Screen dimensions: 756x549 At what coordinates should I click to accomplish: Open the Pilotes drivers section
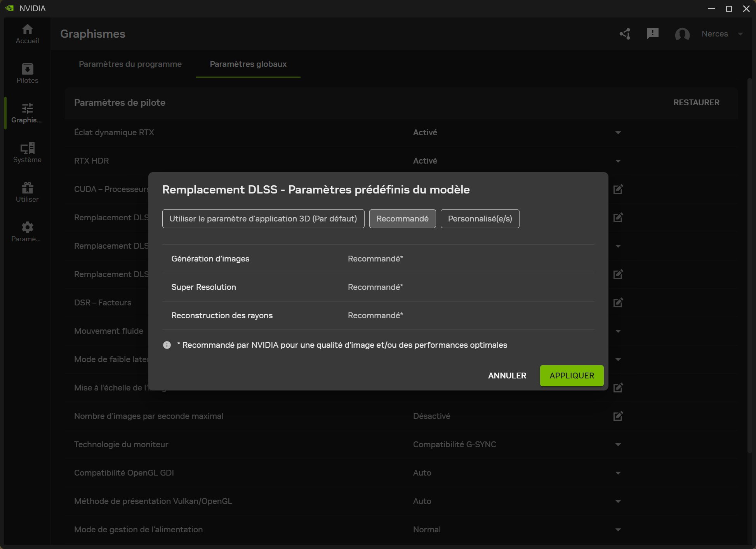27,73
